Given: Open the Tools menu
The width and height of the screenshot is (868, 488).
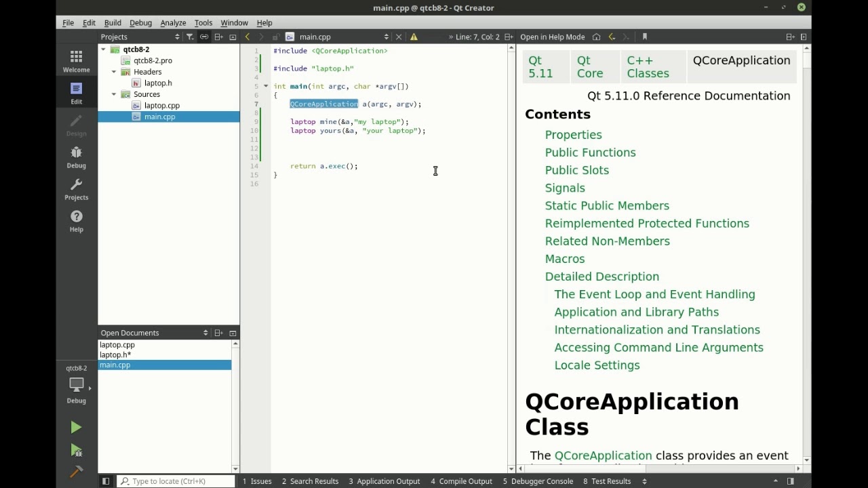Looking at the screenshot, I should 203,22.
